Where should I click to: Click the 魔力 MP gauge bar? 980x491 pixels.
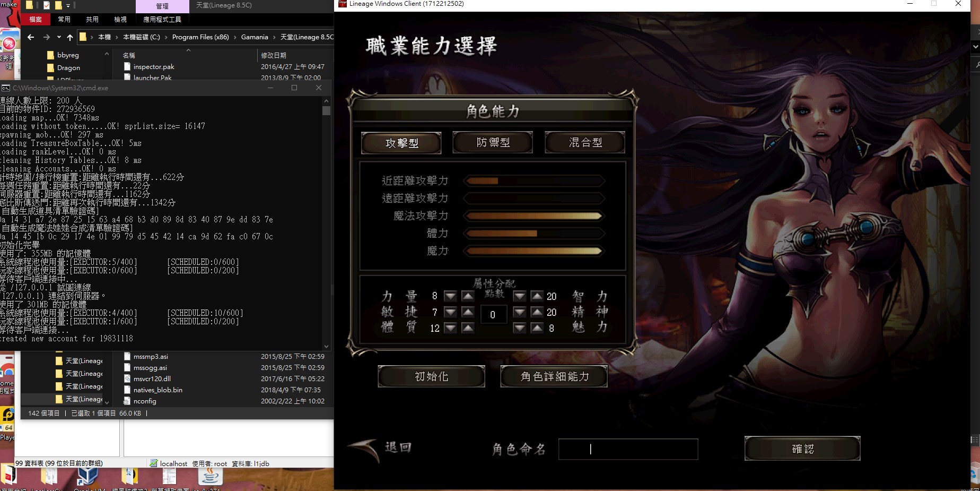pyautogui.click(x=534, y=251)
